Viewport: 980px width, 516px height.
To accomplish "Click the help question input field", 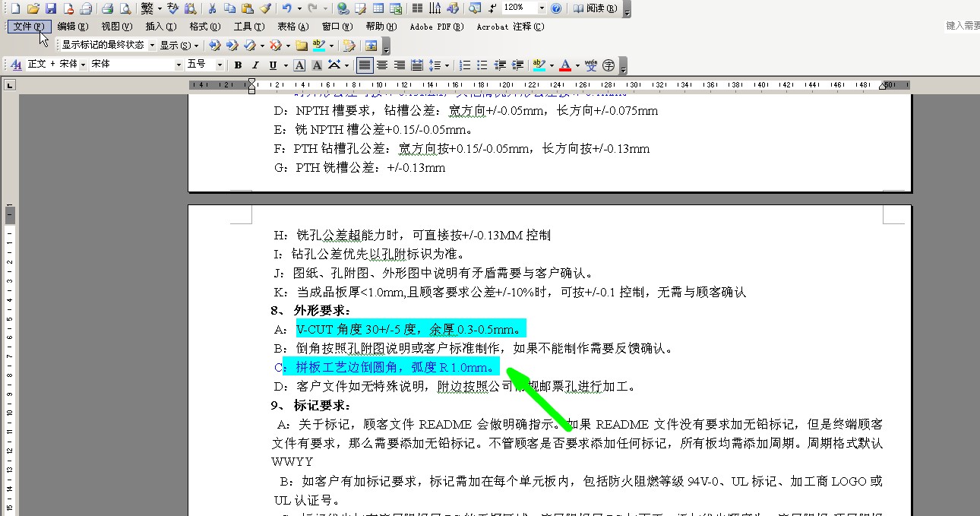I will (962, 26).
